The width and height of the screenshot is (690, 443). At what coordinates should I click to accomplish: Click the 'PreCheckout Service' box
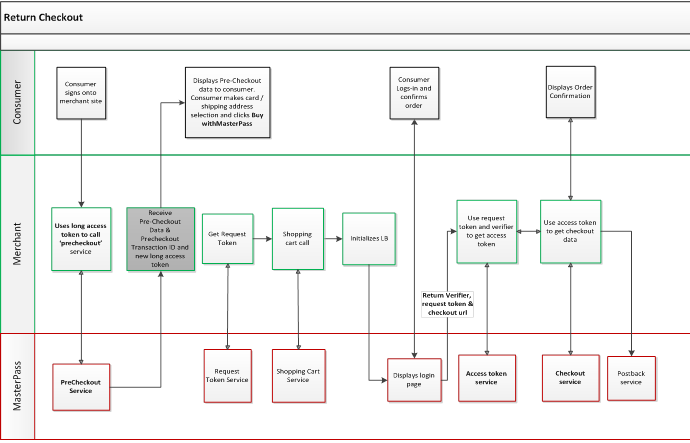pos(81,387)
